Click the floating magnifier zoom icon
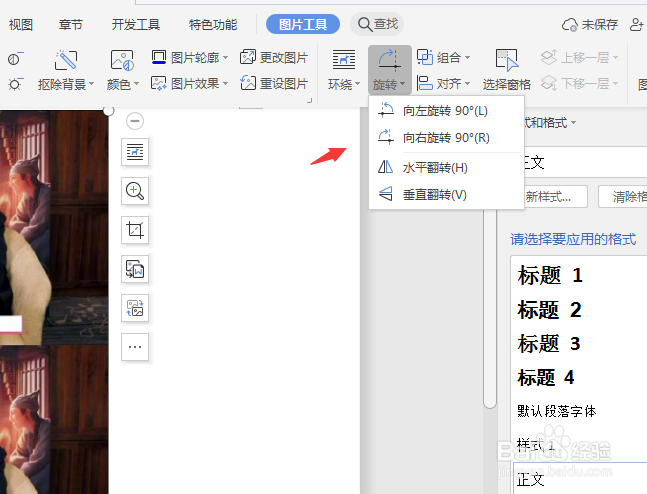This screenshot has width=647, height=494. point(135,191)
